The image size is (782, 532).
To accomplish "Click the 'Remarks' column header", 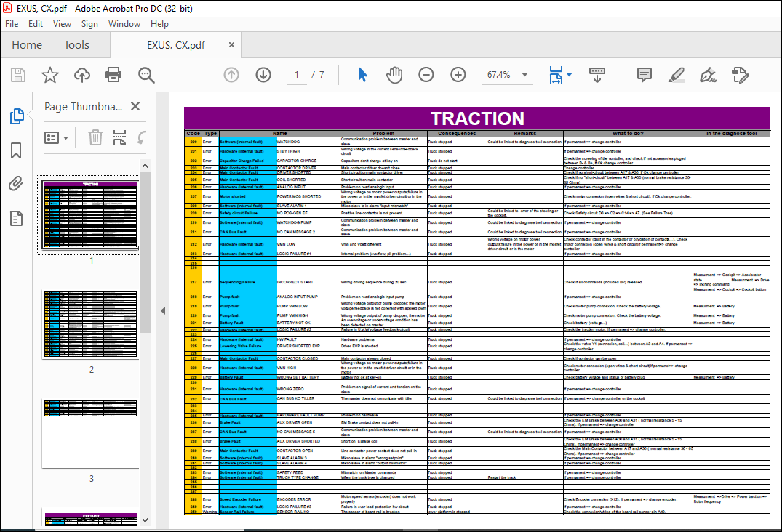I will (525, 134).
